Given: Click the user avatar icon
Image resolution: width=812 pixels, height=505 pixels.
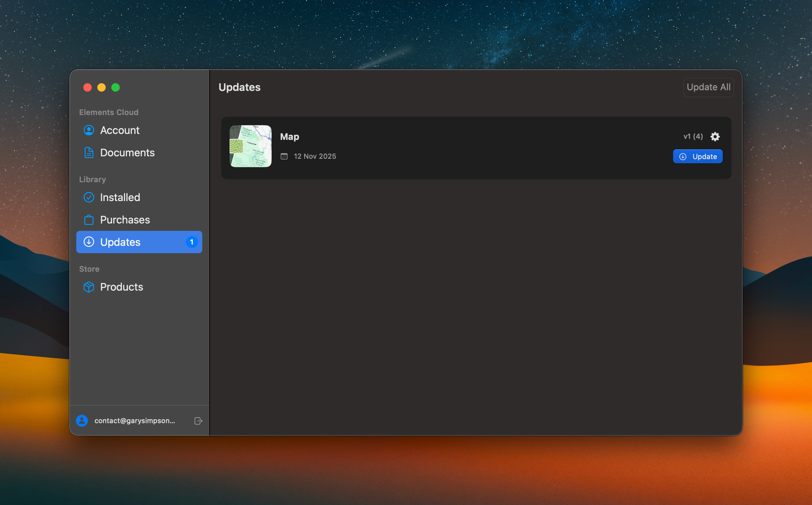Looking at the screenshot, I should pos(82,421).
